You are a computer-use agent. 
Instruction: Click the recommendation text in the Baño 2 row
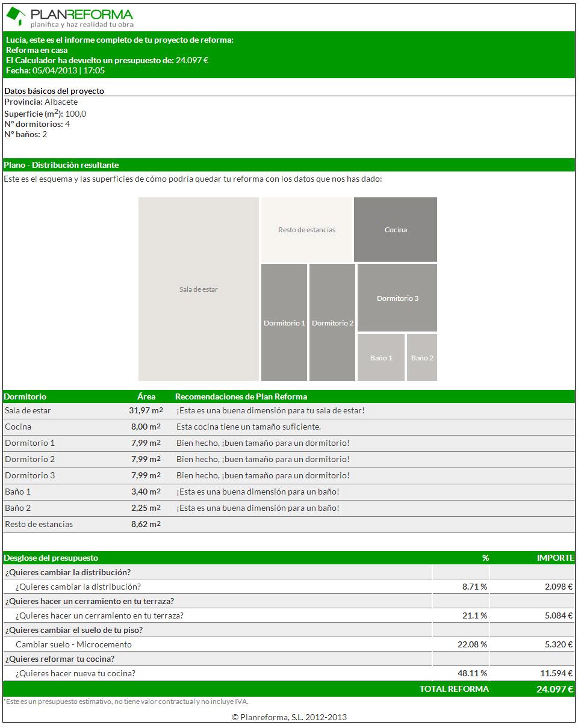click(258, 508)
